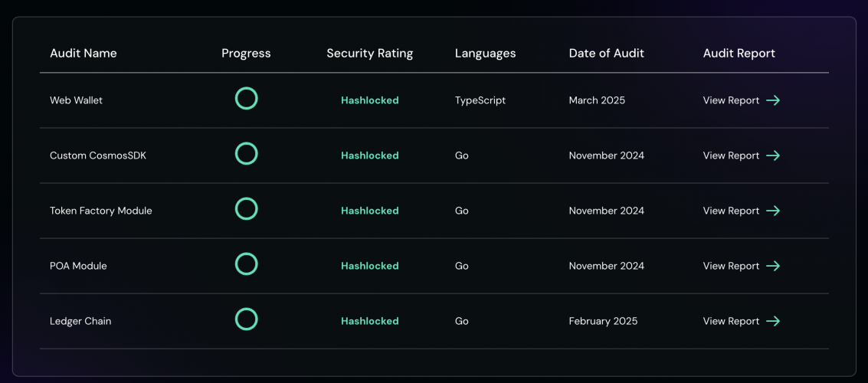
Task: Click the Languages column header
Action: click(x=486, y=54)
